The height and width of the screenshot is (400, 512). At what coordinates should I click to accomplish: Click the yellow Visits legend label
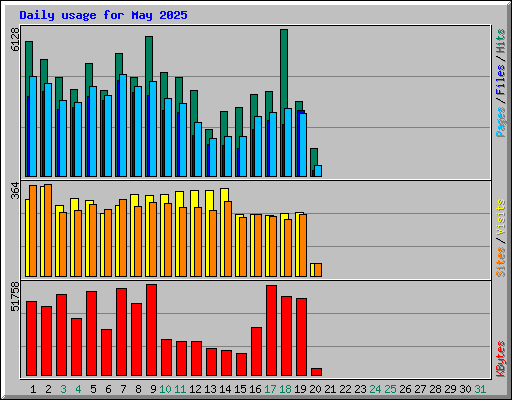[x=501, y=217]
